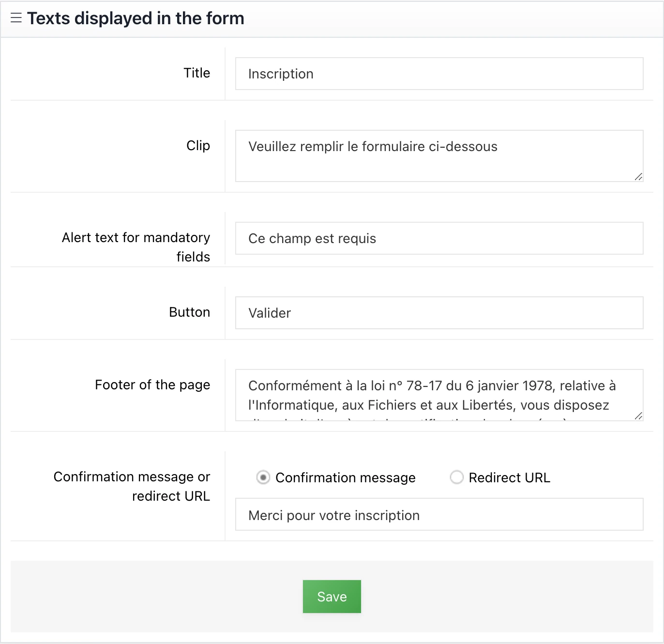
Task: Click the Title field label
Action: coord(196,73)
